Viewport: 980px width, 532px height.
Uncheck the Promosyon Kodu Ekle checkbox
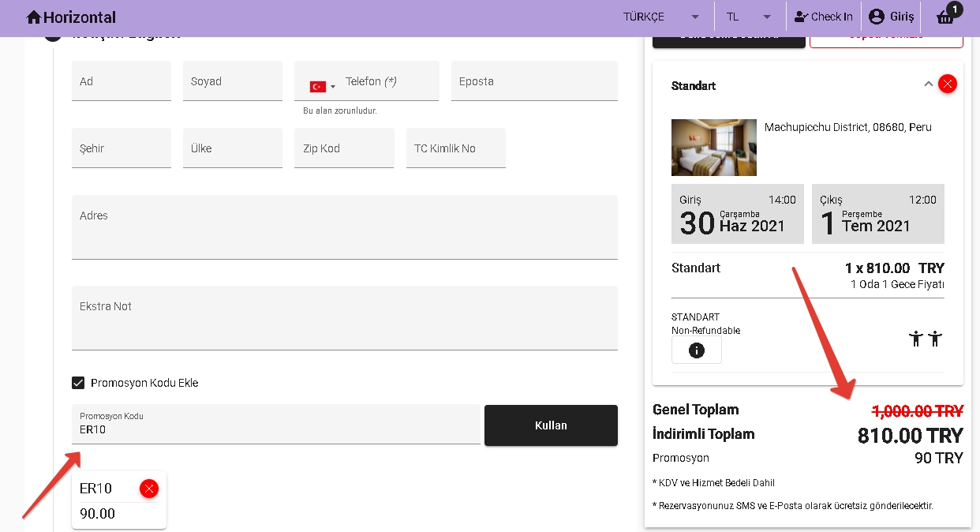78,383
